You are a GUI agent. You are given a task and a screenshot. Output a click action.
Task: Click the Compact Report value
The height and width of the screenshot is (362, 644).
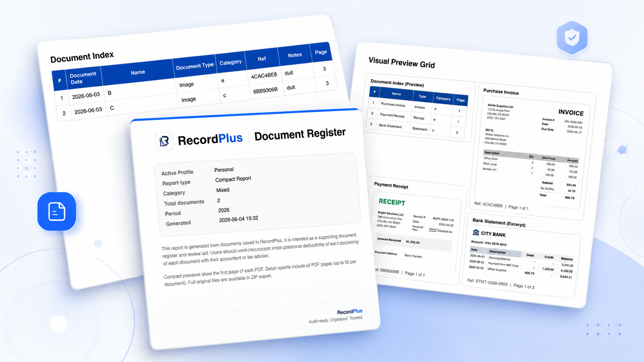tap(233, 179)
